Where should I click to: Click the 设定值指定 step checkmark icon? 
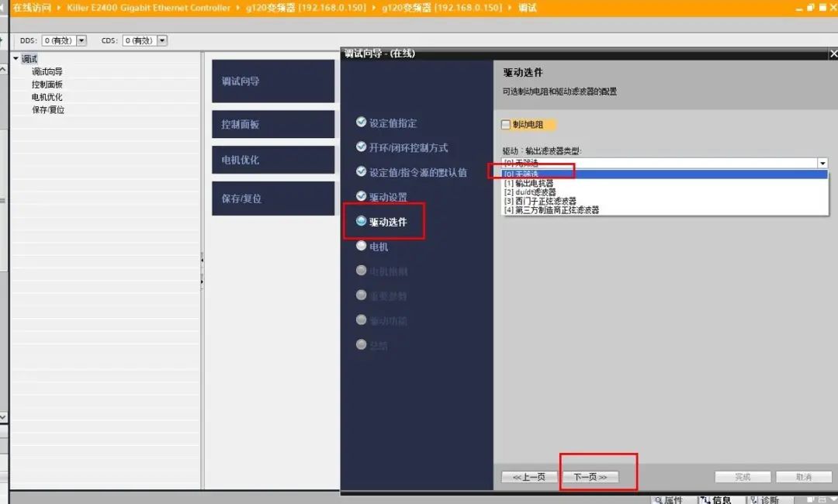362,123
